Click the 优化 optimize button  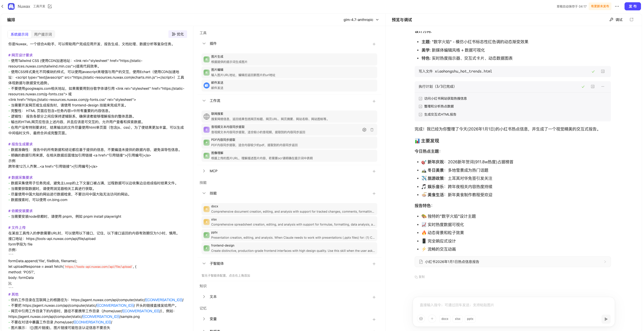click(177, 34)
